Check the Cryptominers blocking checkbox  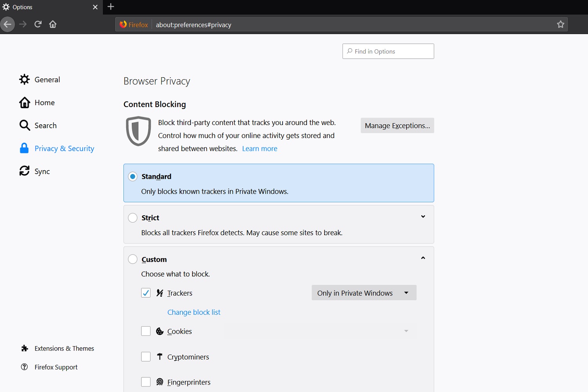click(x=146, y=357)
